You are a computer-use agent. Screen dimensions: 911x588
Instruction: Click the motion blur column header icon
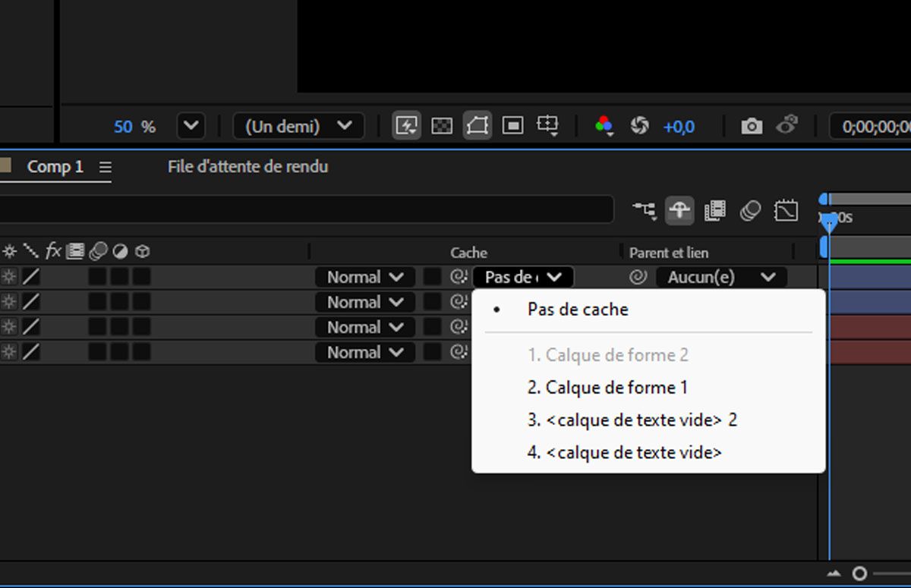pyautogui.click(x=97, y=251)
